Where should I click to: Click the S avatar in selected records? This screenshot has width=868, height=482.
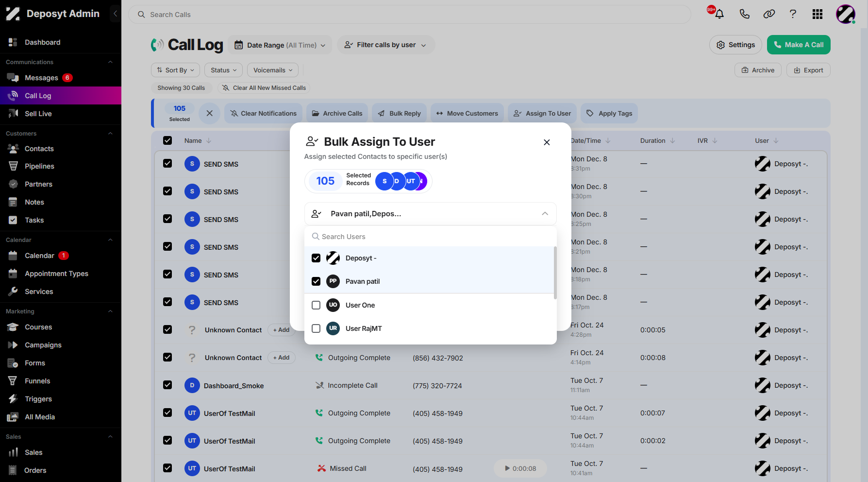click(384, 181)
